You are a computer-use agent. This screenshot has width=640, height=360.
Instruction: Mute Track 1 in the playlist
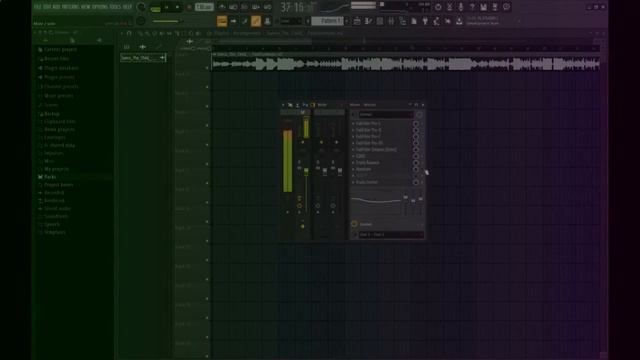click(x=207, y=68)
